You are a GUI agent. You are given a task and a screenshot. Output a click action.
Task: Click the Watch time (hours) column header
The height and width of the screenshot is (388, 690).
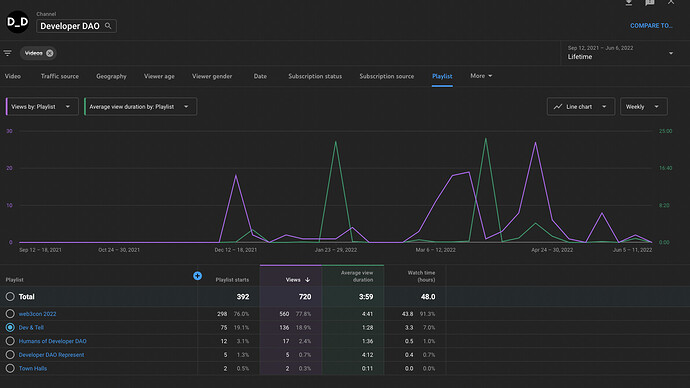[421, 276]
